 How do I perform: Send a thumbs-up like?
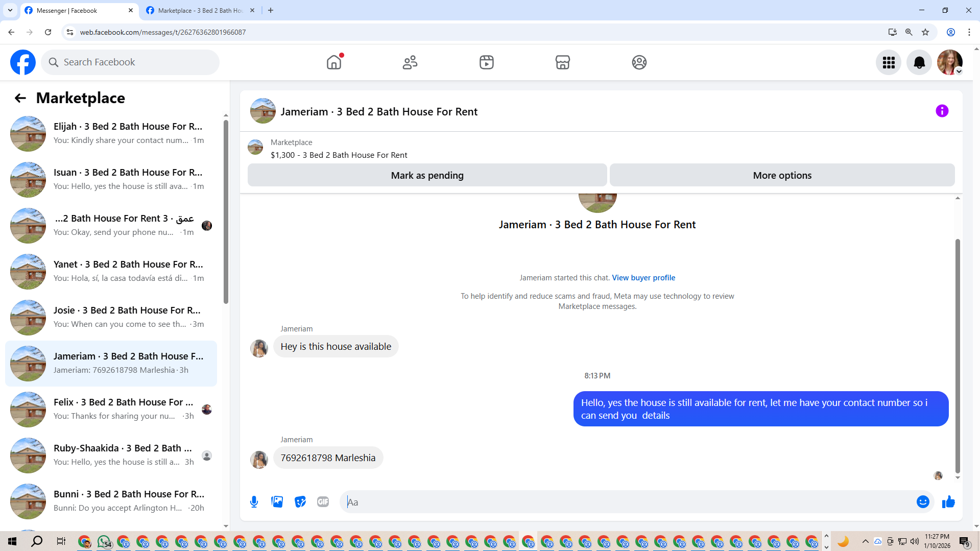tap(948, 502)
